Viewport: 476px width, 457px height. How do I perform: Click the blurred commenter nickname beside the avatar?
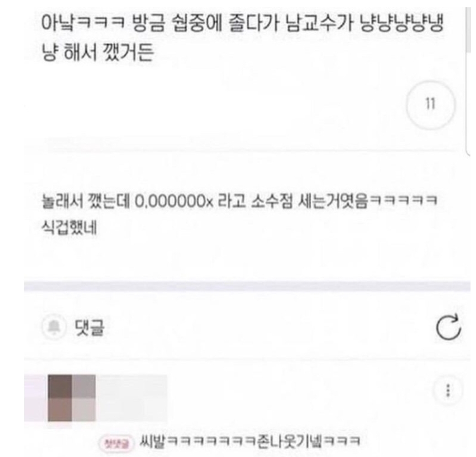click(x=131, y=398)
